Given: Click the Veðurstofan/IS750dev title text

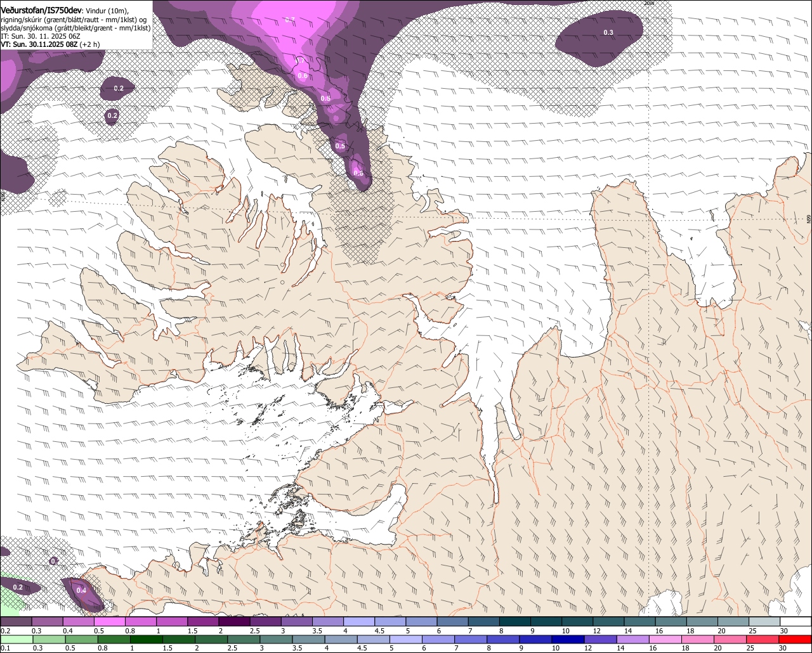Looking at the screenshot, I should [x=41, y=10].
